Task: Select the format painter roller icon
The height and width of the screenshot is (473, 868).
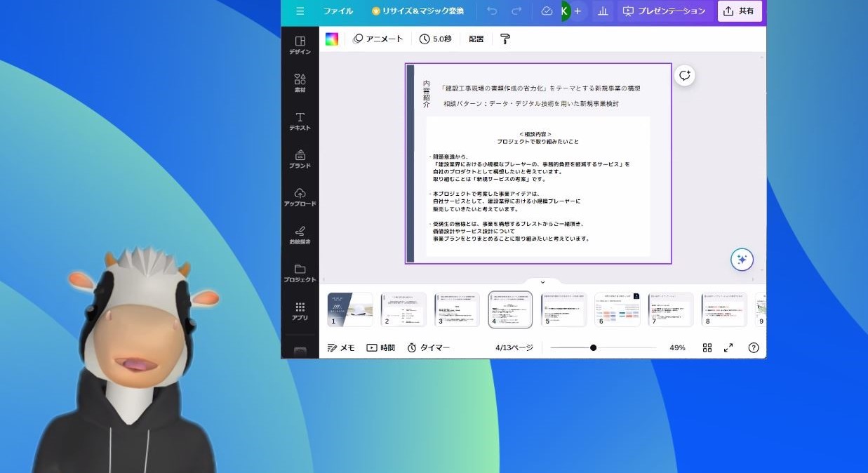Action: [505, 39]
